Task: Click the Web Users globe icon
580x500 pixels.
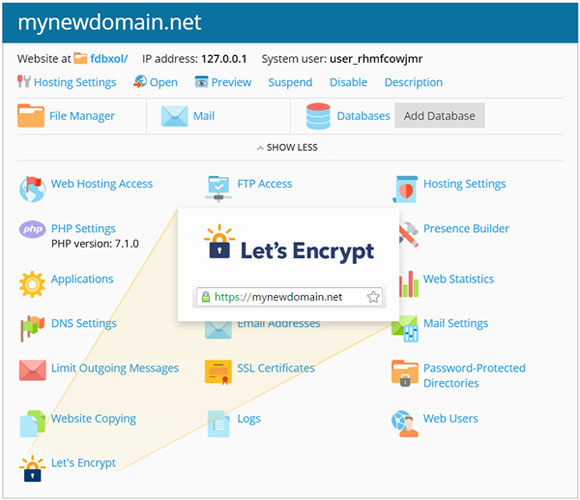Action: coord(405,424)
